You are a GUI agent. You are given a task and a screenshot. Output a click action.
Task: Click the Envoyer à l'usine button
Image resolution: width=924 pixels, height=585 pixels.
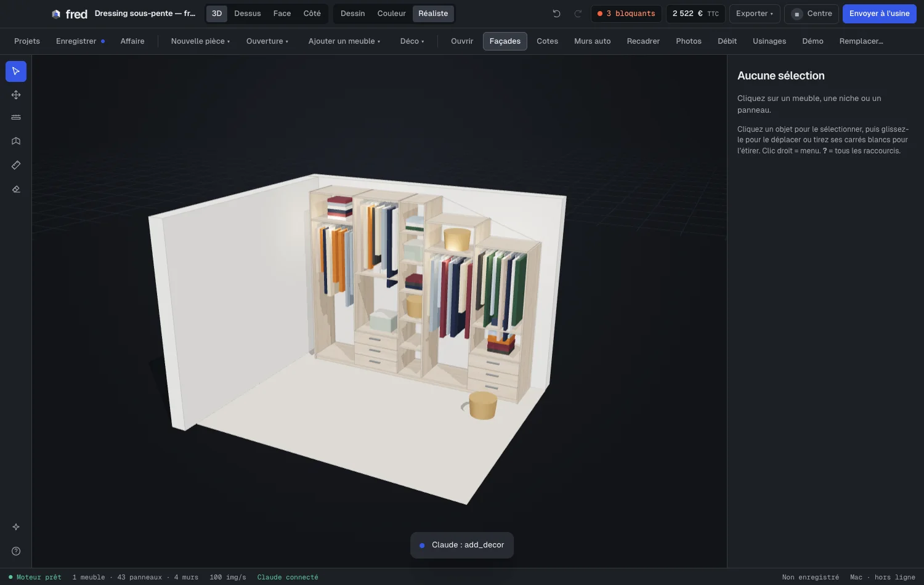(880, 14)
